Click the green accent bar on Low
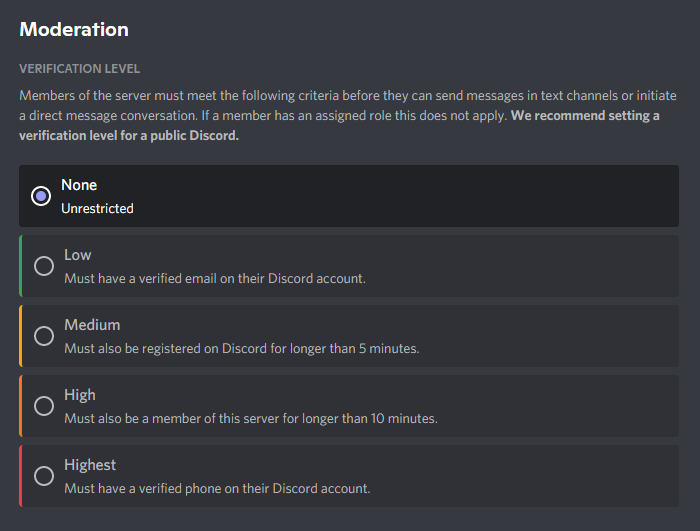Viewport: 700px width, 531px height. click(21, 266)
